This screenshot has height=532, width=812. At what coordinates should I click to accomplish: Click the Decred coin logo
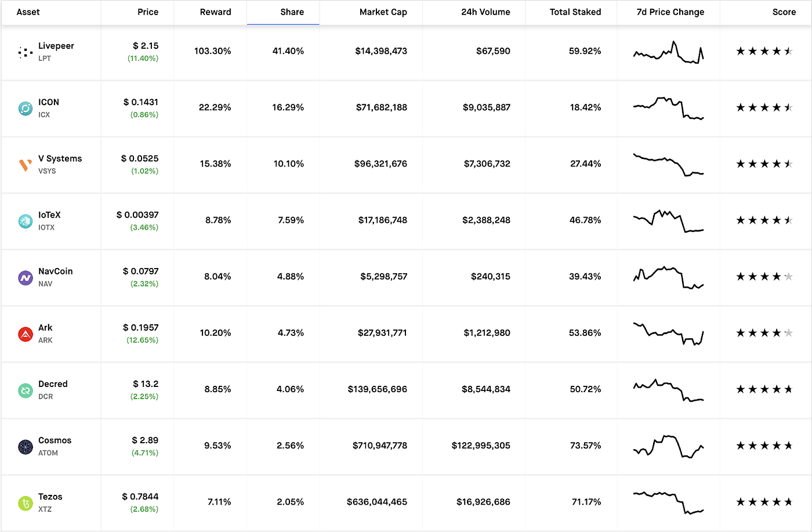(26, 389)
